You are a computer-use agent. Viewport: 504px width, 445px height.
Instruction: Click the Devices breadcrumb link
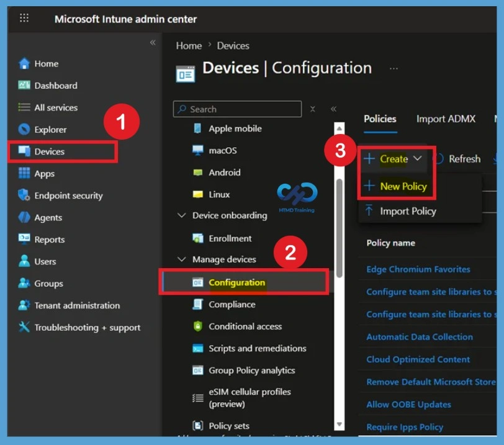click(x=233, y=46)
